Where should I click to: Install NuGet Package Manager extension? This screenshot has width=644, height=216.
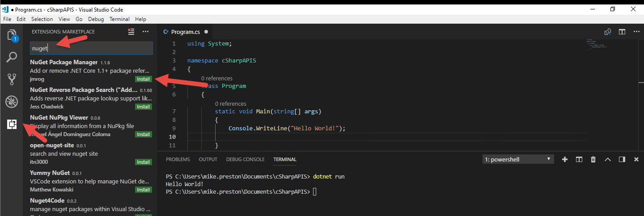pos(144,79)
